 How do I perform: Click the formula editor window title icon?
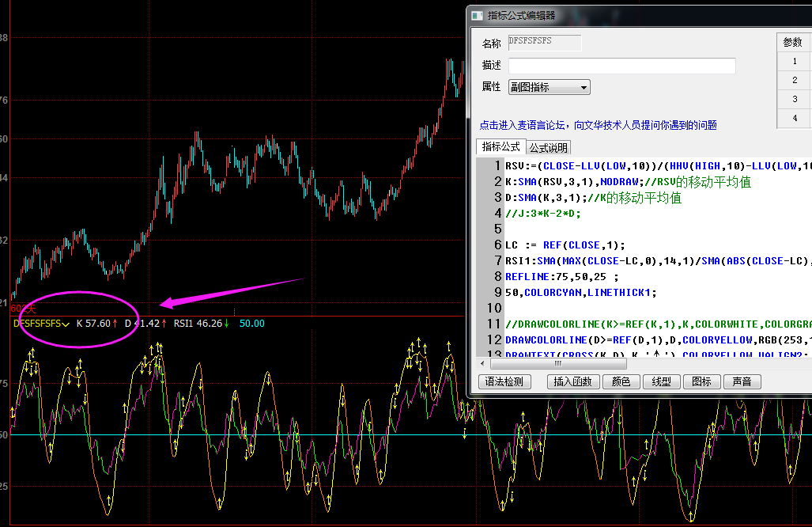[477, 15]
